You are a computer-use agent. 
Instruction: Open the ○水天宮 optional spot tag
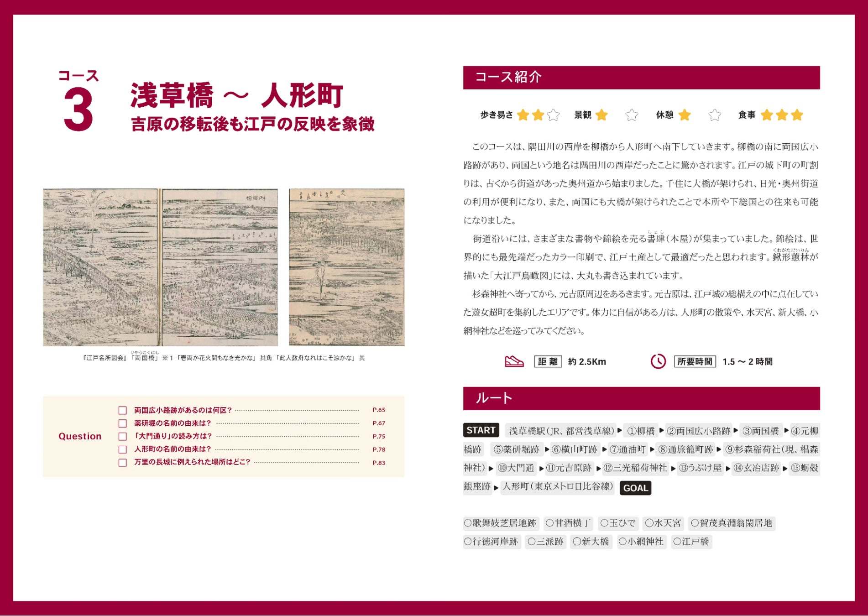click(x=663, y=523)
